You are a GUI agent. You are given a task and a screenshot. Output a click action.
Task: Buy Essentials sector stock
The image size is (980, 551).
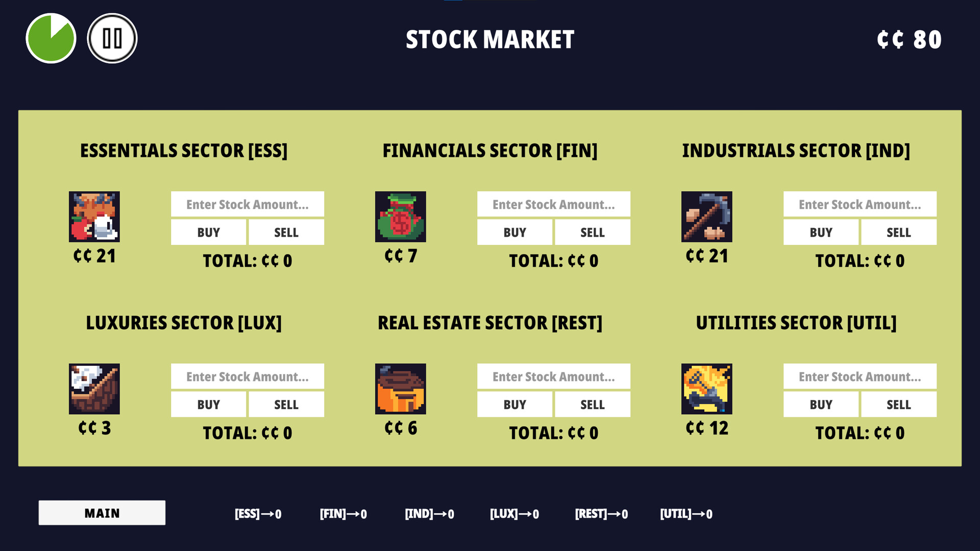tap(208, 232)
